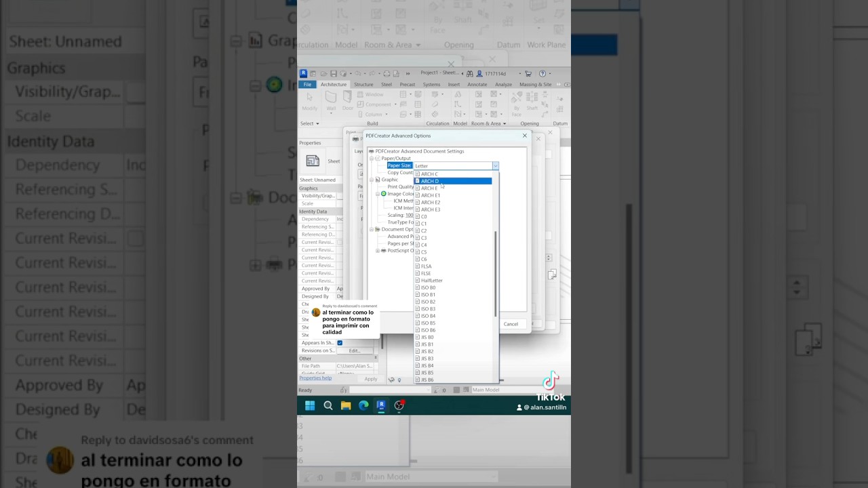
Task: Switch to the Annotate ribbon tab
Action: pos(477,85)
